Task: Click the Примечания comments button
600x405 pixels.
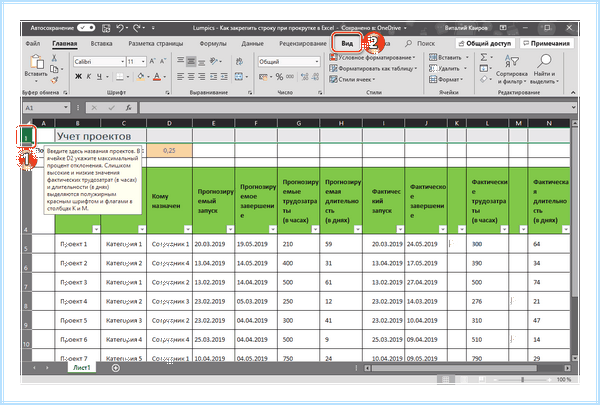Action: tap(546, 43)
